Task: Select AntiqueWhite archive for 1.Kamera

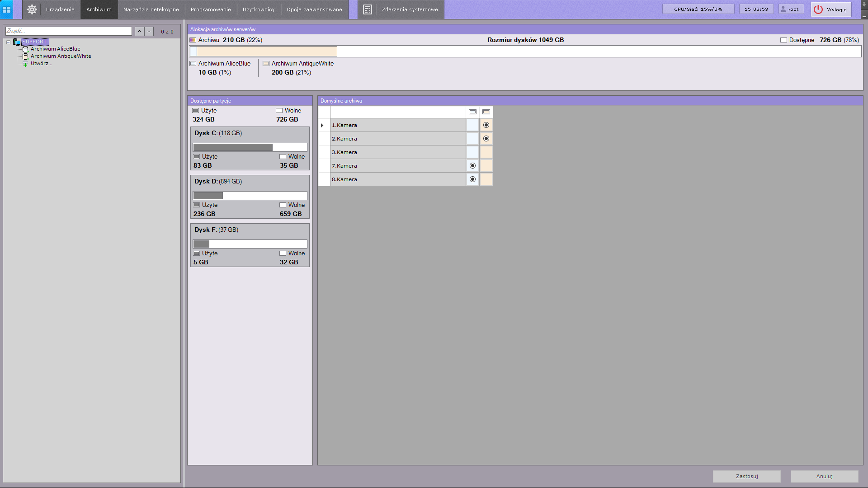Action: point(486,125)
